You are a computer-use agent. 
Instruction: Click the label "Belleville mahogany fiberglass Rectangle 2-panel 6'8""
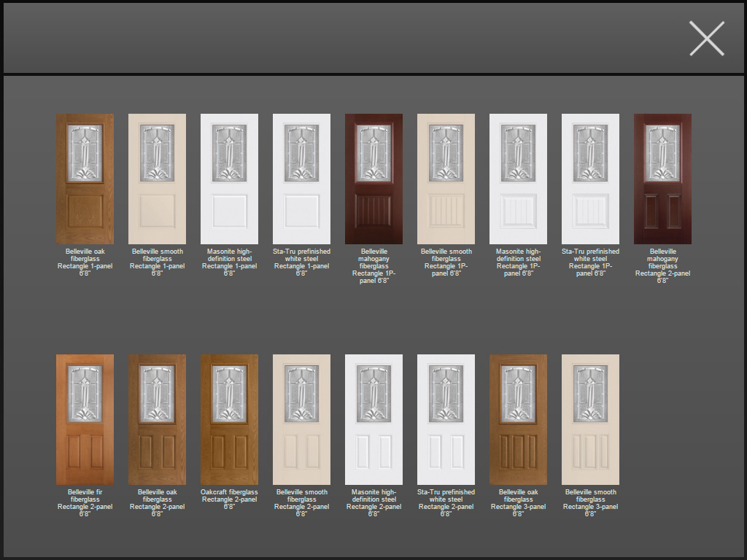pyautogui.click(x=662, y=265)
